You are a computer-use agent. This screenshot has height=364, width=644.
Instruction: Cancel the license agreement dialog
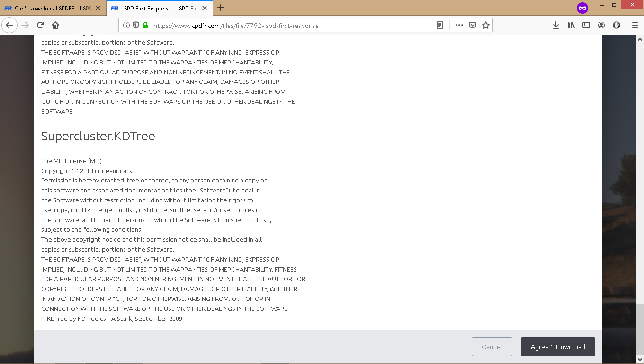[x=492, y=347]
